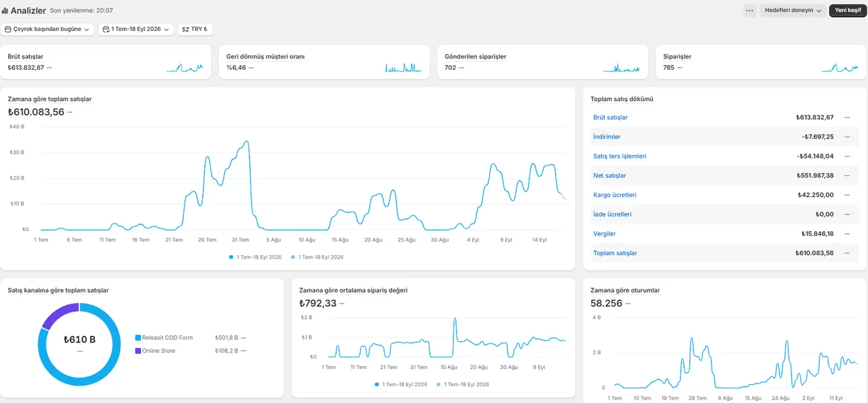Click the Online Store label

pos(159,351)
